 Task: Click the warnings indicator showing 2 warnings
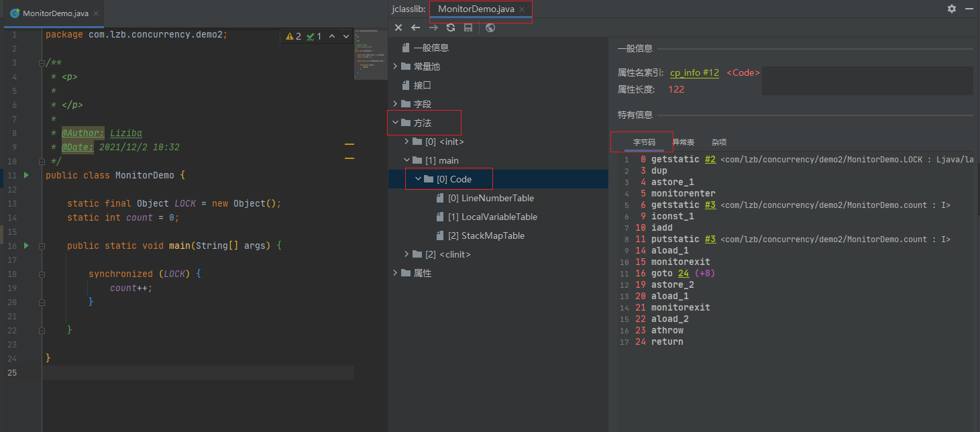click(x=294, y=36)
